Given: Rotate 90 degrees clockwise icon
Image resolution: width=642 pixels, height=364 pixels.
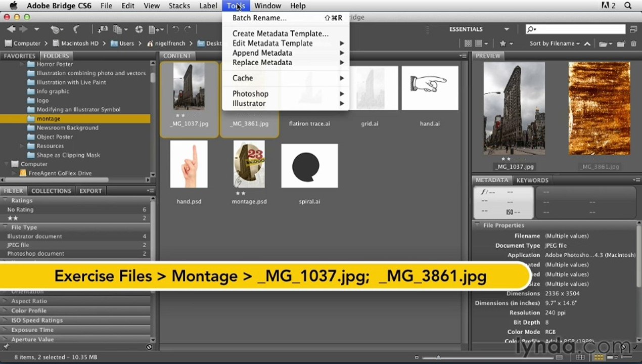Looking at the screenshot, I should 188,29.
